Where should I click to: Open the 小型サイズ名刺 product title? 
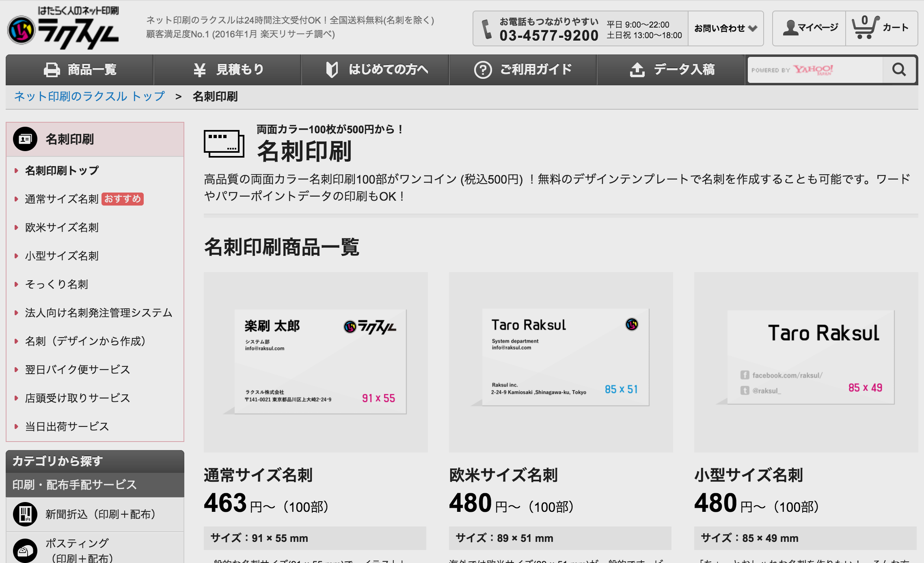(749, 475)
